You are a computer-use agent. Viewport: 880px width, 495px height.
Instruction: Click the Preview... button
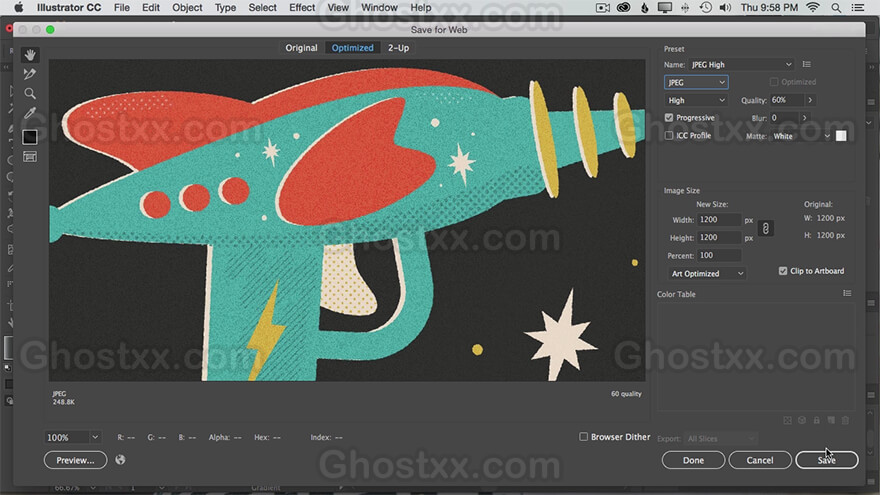coord(75,460)
